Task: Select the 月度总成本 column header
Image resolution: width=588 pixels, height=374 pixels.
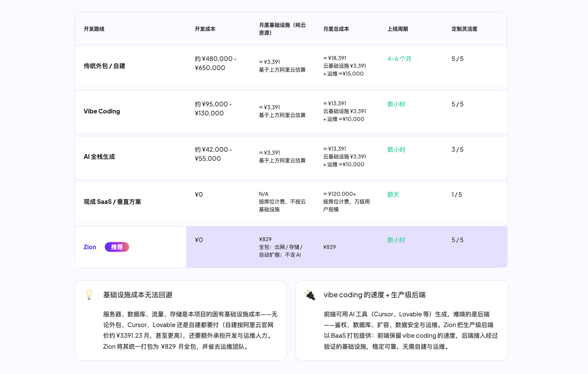Action: [336, 29]
